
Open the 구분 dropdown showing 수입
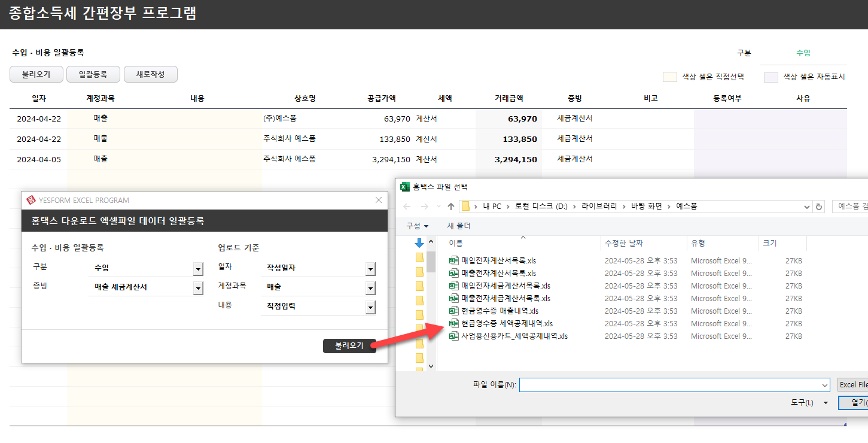click(x=198, y=268)
